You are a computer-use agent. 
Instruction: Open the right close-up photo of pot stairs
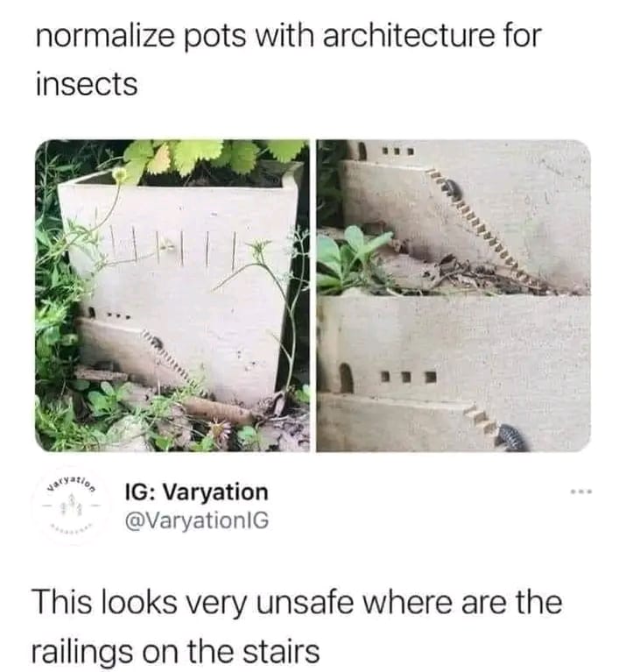click(x=454, y=295)
